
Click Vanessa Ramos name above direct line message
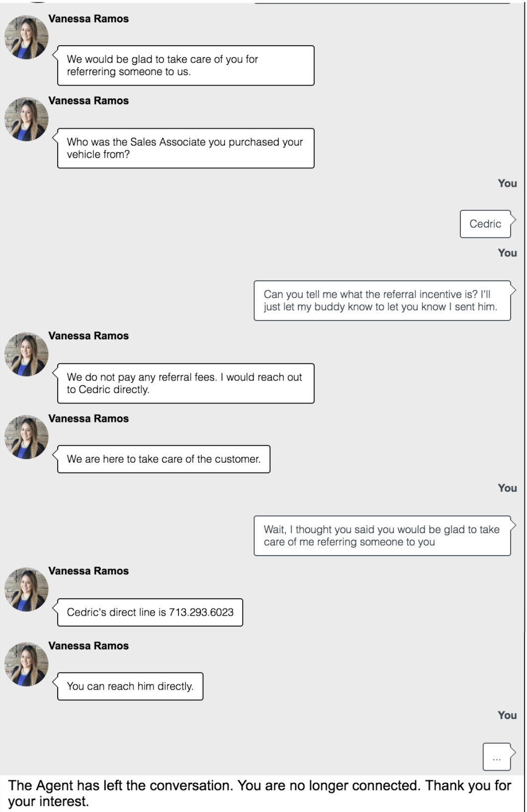88,571
